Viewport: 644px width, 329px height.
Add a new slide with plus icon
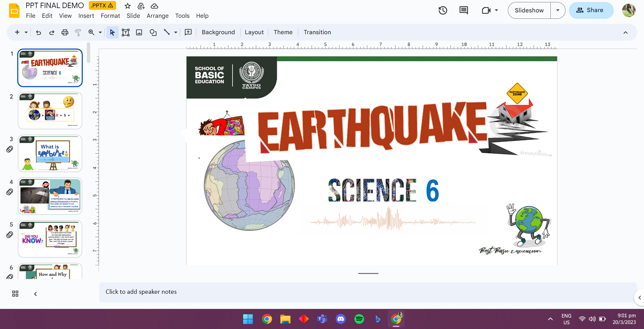17,32
